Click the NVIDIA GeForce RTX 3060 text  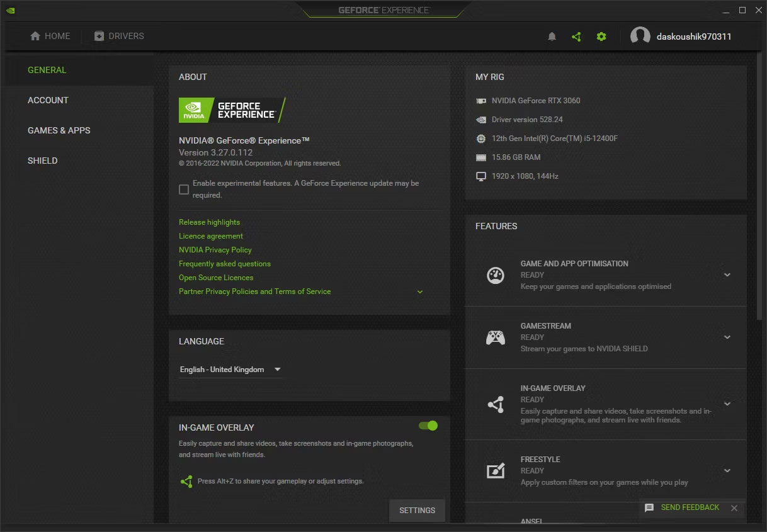coord(536,101)
